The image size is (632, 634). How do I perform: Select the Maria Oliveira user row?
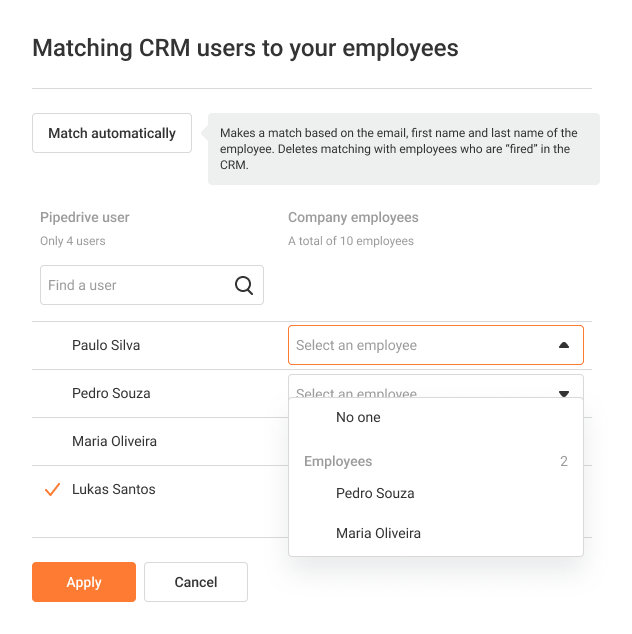tap(160, 441)
